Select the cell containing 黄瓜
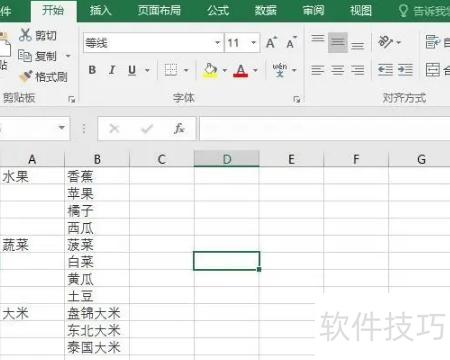This screenshot has width=450, height=360. coord(97,279)
